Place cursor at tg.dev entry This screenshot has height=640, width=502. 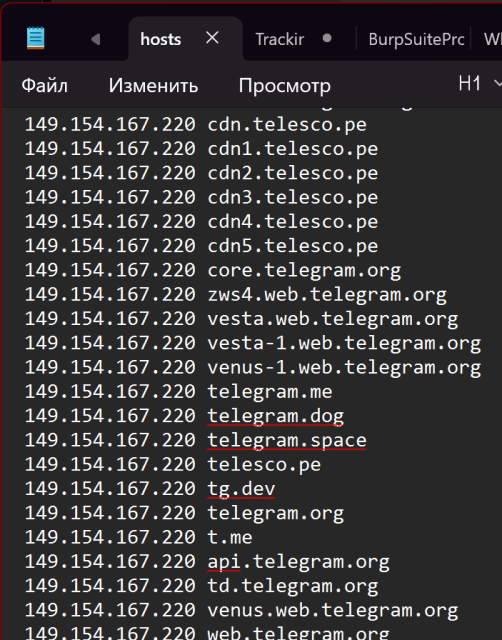[x=241, y=489]
